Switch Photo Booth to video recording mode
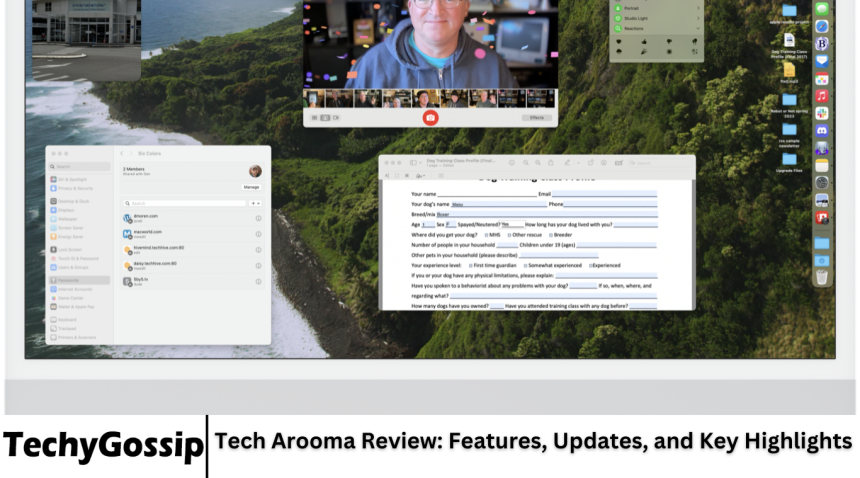Screen dimensions: 860x478 point(336,118)
